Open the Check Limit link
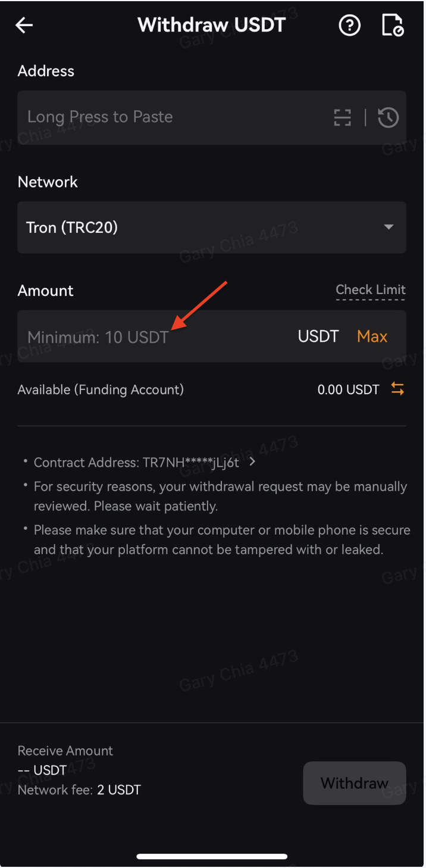 point(371,290)
